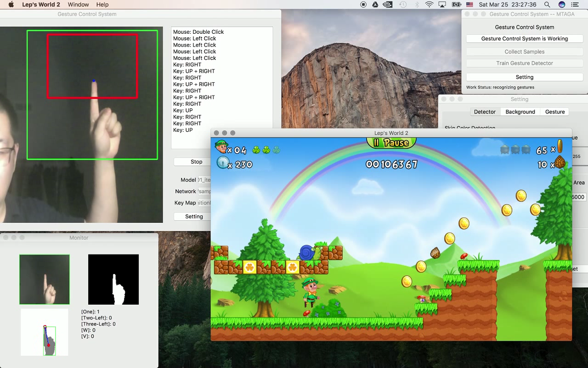Switch to the Gesture tab in Setting
Screen dimensions: 588x368
[x=555, y=112]
